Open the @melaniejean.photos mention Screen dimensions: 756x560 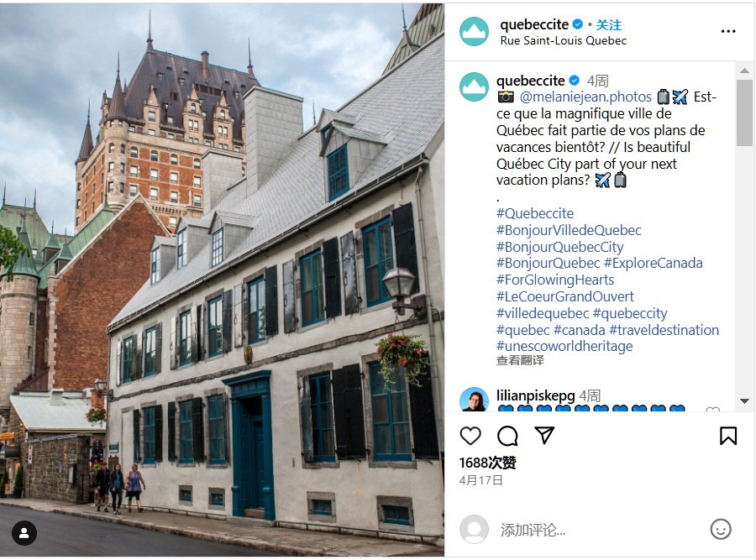(585, 97)
